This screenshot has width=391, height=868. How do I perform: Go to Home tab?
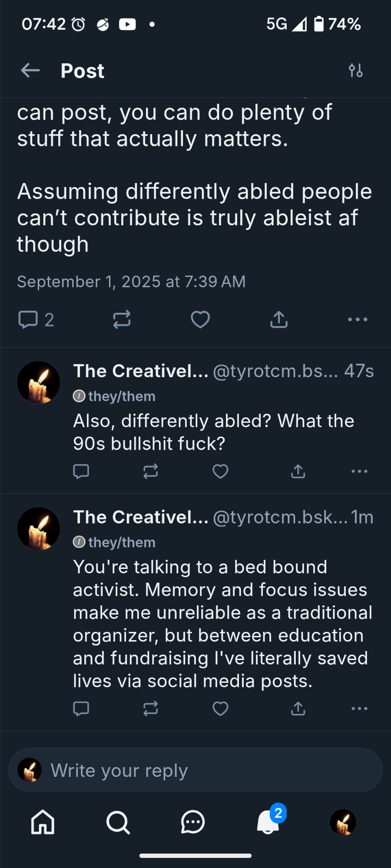[43, 822]
